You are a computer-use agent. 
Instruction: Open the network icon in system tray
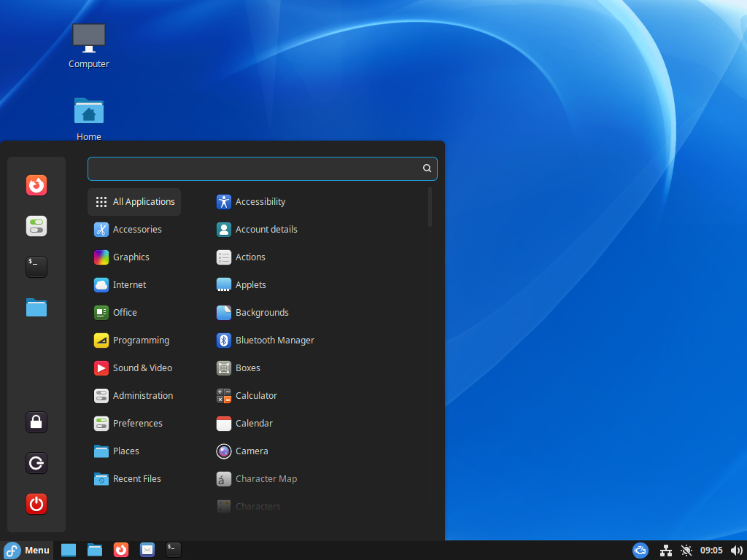click(665, 551)
